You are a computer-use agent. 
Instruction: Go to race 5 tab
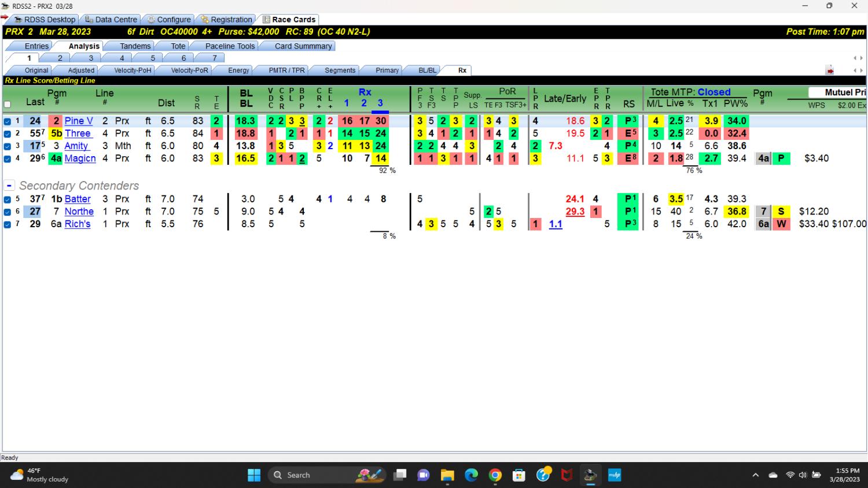click(153, 58)
